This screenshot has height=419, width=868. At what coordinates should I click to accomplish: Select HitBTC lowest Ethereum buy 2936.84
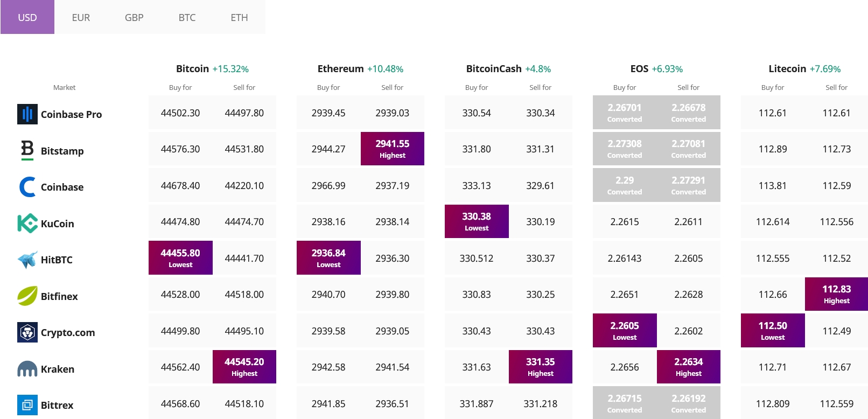pyautogui.click(x=328, y=257)
